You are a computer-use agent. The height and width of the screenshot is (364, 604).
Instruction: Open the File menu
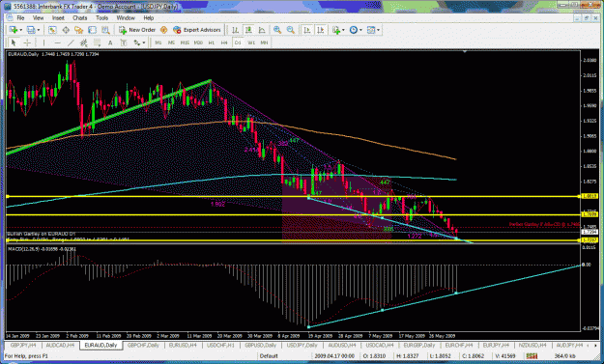[20, 17]
